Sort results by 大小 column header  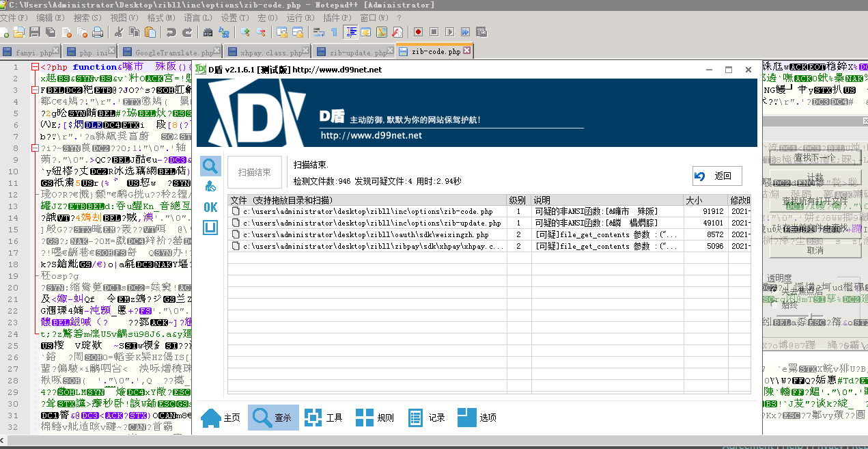tap(705, 200)
